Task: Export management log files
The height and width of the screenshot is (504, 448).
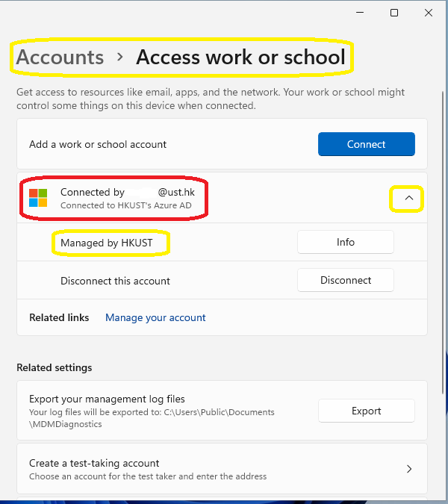Action: 367,411
